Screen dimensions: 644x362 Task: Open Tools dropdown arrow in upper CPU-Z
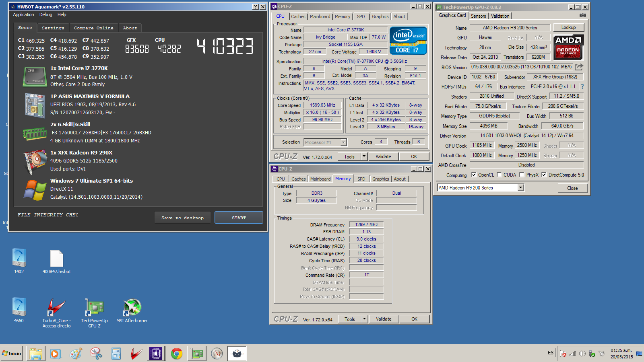coord(364,156)
